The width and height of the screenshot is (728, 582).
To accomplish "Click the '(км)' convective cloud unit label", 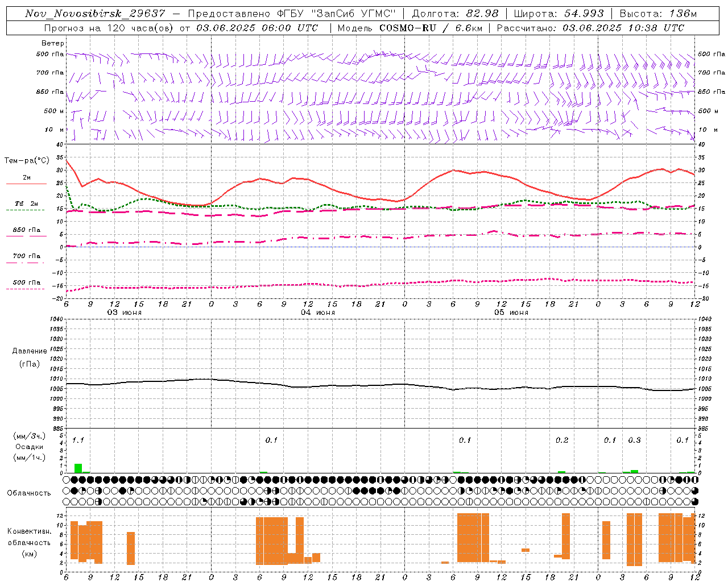I will pyautogui.click(x=29, y=554).
